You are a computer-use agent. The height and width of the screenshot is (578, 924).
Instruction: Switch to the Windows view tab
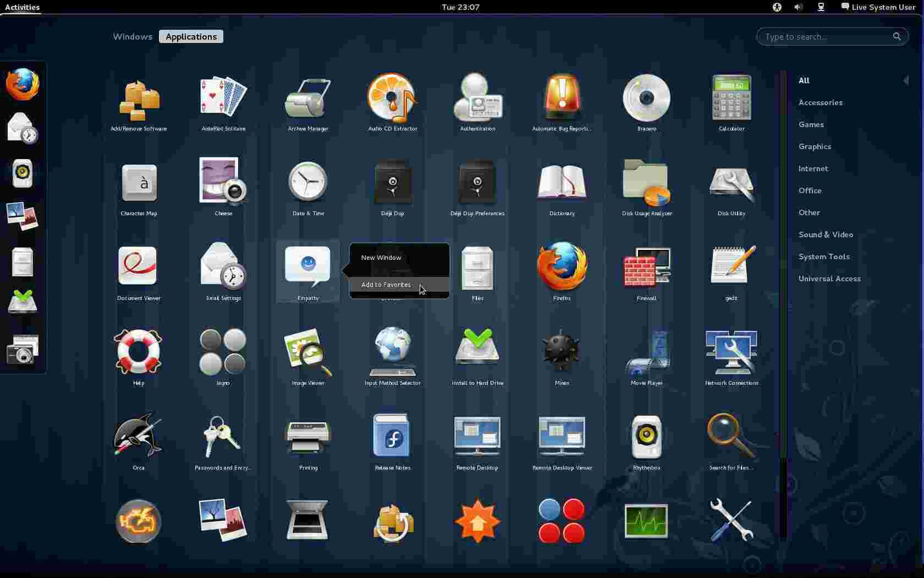[x=133, y=37]
